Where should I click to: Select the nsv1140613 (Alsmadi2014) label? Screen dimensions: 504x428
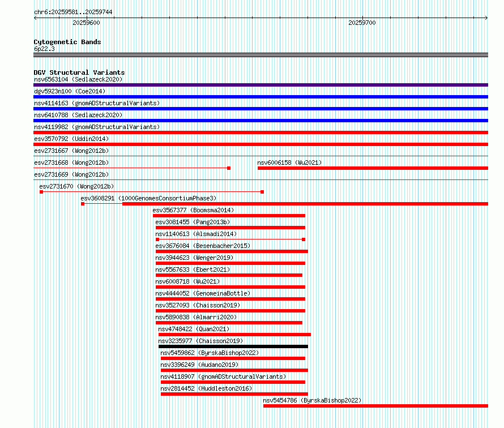[x=196, y=234]
